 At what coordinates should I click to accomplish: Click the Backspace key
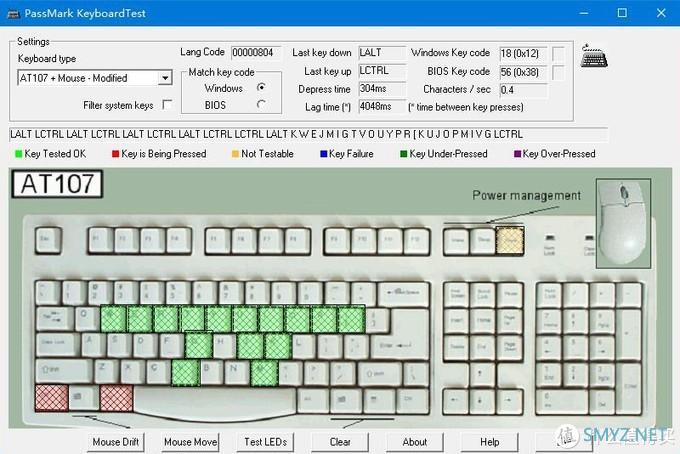coord(403,294)
